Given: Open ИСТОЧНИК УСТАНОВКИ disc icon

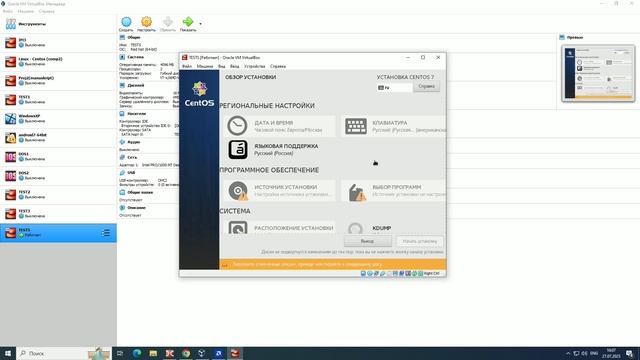Looking at the screenshot, I should click(238, 191).
